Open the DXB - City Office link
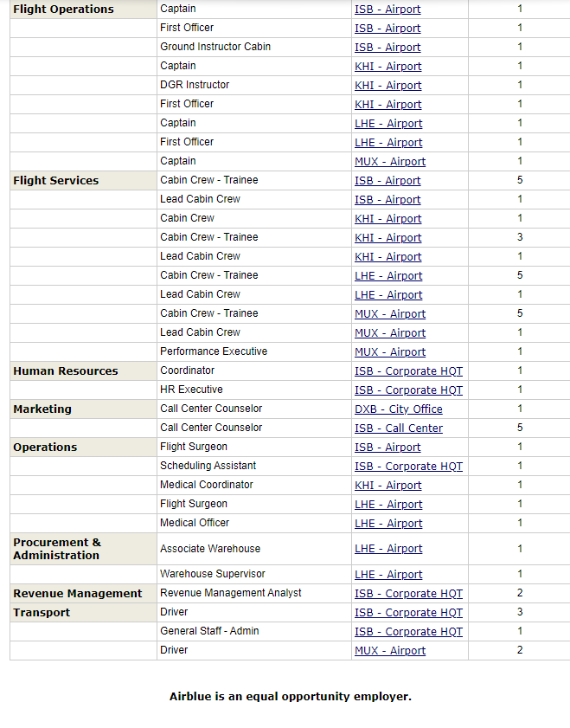Image resolution: width=570 pixels, height=728 pixels. [399, 409]
